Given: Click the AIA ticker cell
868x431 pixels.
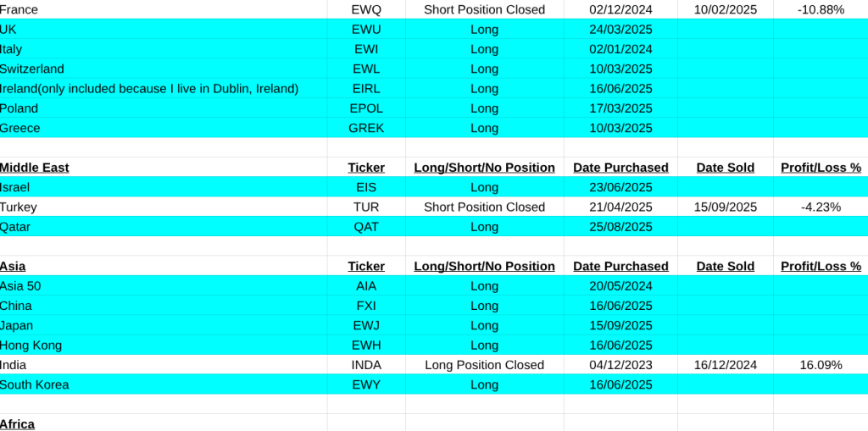Looking at the screenshot, I should (366, 286).
